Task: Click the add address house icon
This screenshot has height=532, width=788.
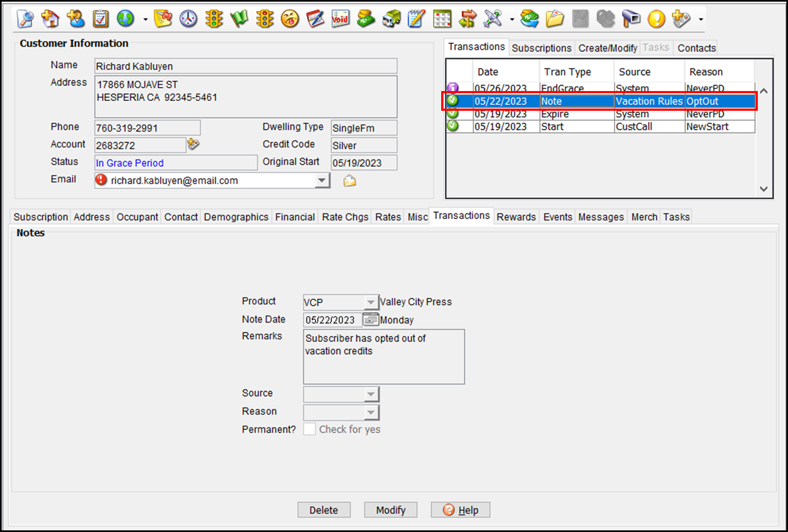Action: (x=50, y=19)
